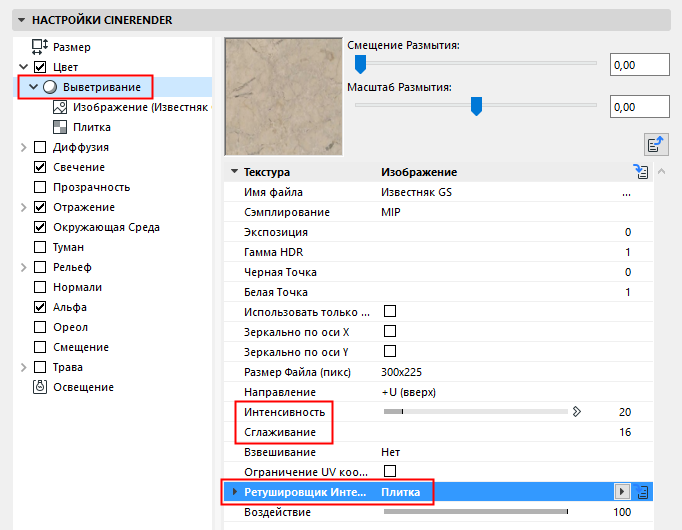Open the Ретушировщик popup arrow button

click(x=623, y=492)
